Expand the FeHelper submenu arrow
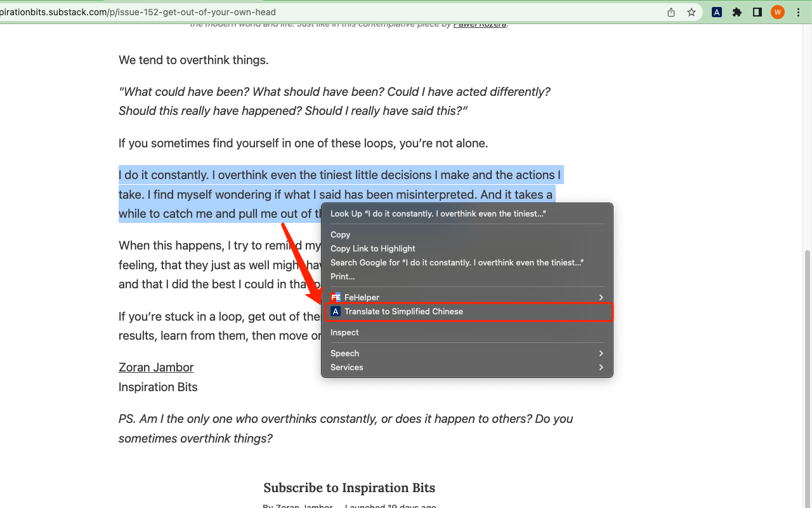The image size is (812, 508). click(x=601, y=297)
